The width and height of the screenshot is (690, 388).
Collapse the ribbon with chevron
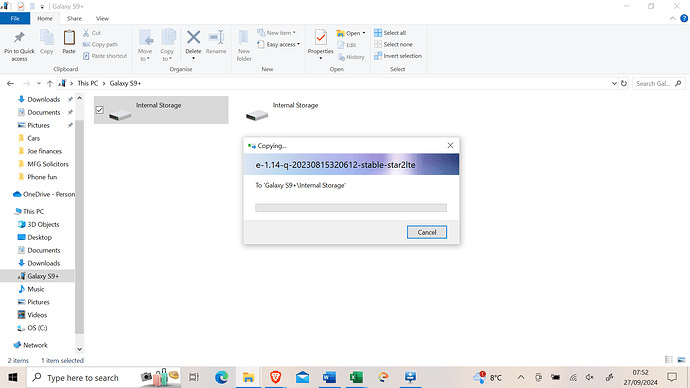(672, 18)
